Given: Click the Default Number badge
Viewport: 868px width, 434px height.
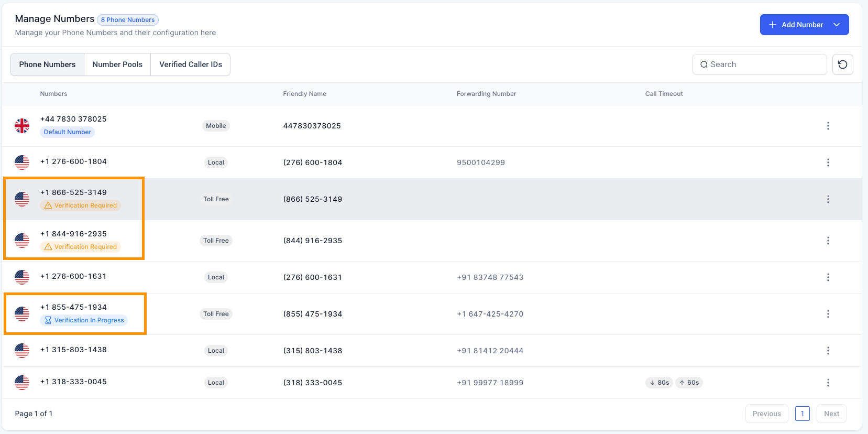Looking at the screenshot, I should [x=67, y=132].
